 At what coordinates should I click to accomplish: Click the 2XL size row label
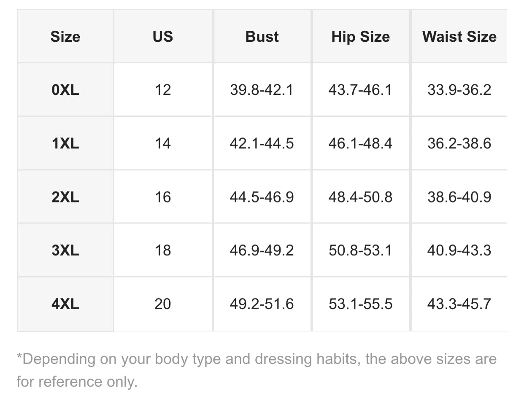tap(65, 197)
